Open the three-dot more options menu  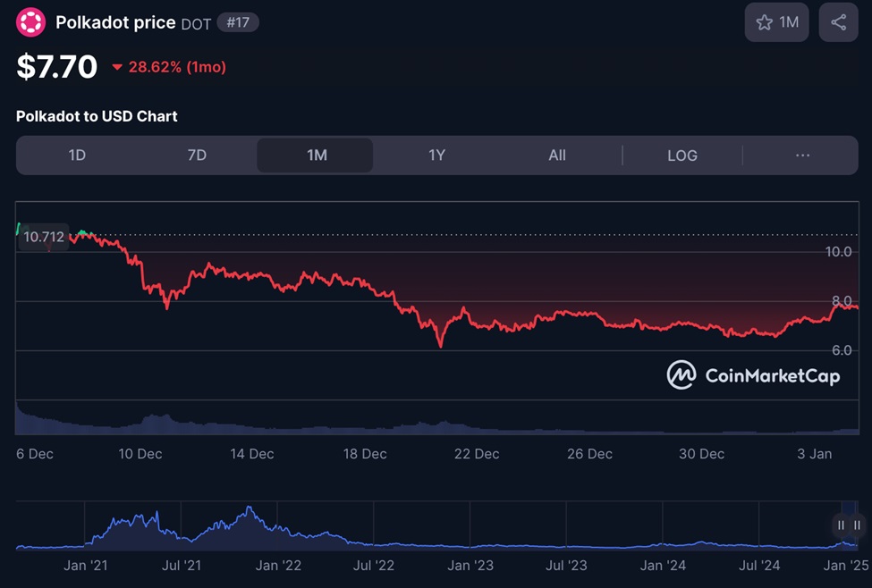click(x=802, y=155)
